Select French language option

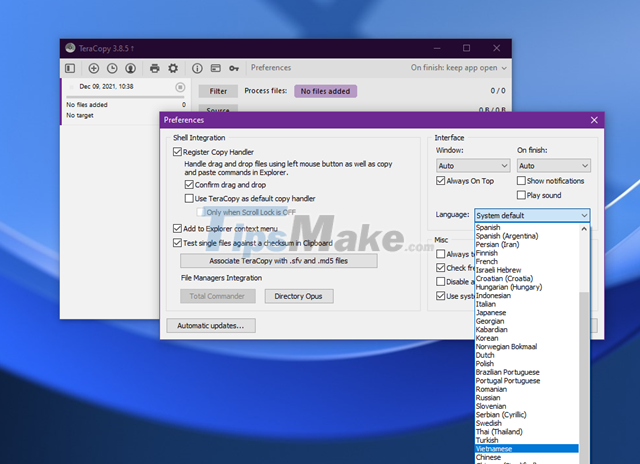pos(527,261)
